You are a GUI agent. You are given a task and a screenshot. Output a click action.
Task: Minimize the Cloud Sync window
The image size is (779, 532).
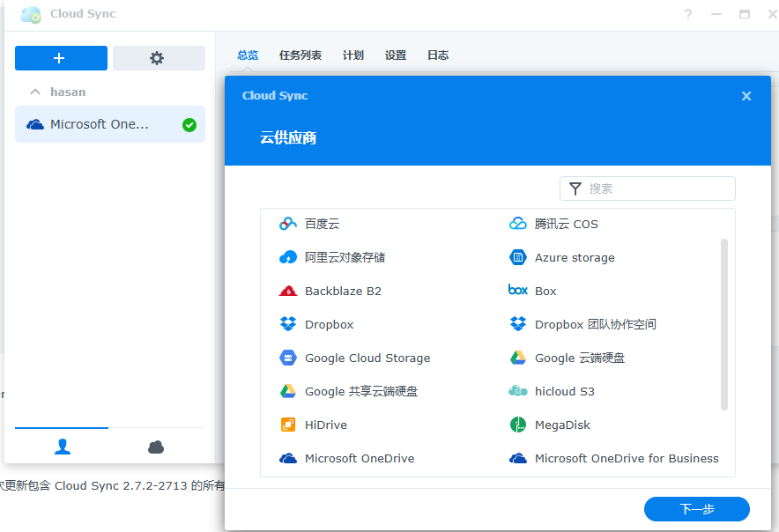pyautogui.click(x=716, y=14)
